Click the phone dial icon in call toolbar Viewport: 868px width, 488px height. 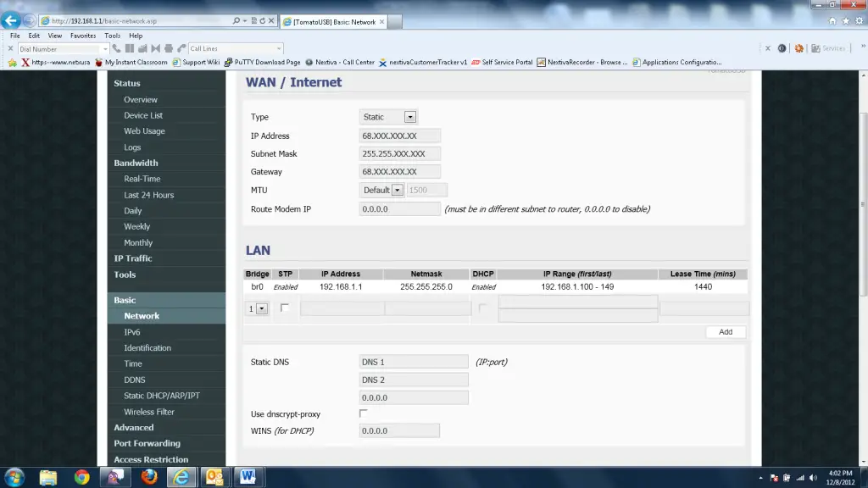point(116,48)
